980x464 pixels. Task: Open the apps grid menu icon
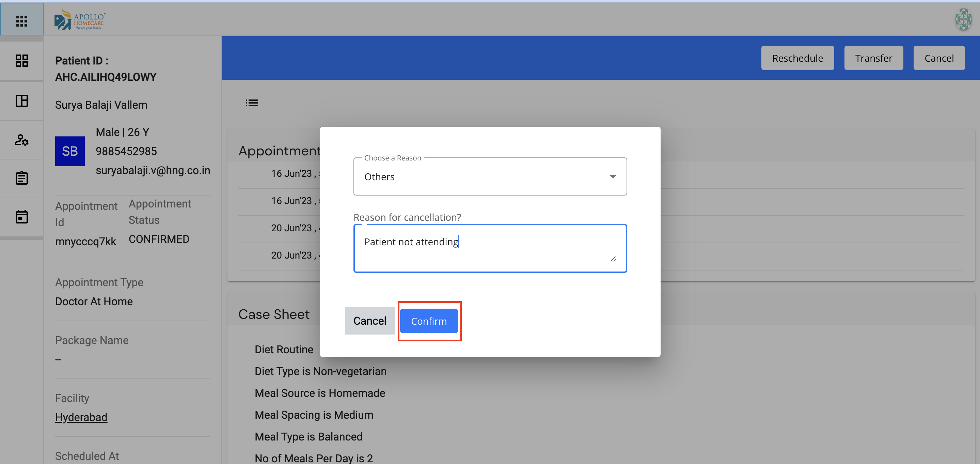(22, 21)
